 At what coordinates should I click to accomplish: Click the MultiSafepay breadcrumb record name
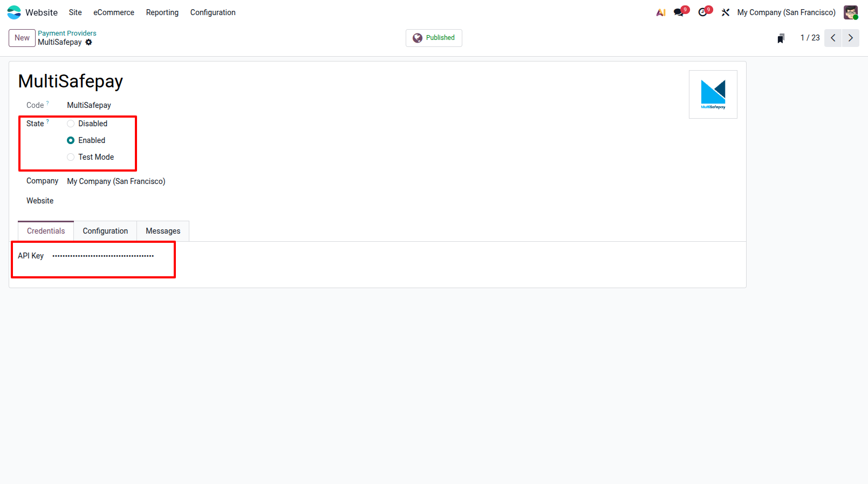[x=60, y=42]
